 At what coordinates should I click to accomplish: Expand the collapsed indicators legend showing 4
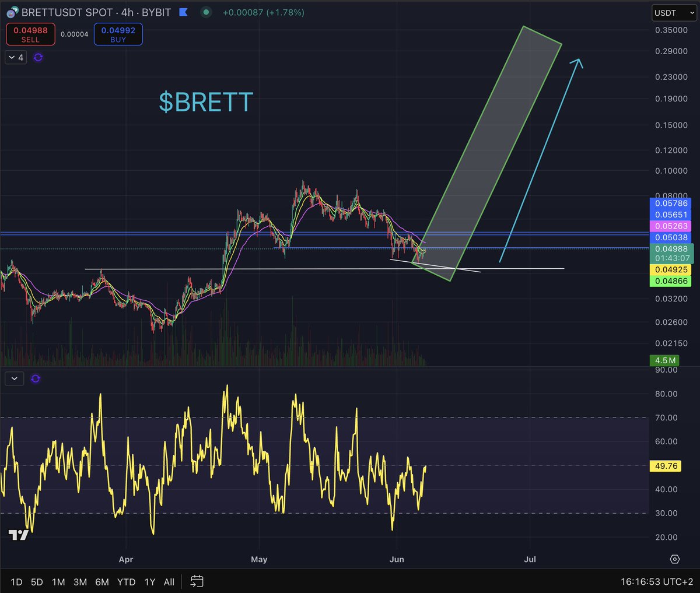click(x=16, y=57)
